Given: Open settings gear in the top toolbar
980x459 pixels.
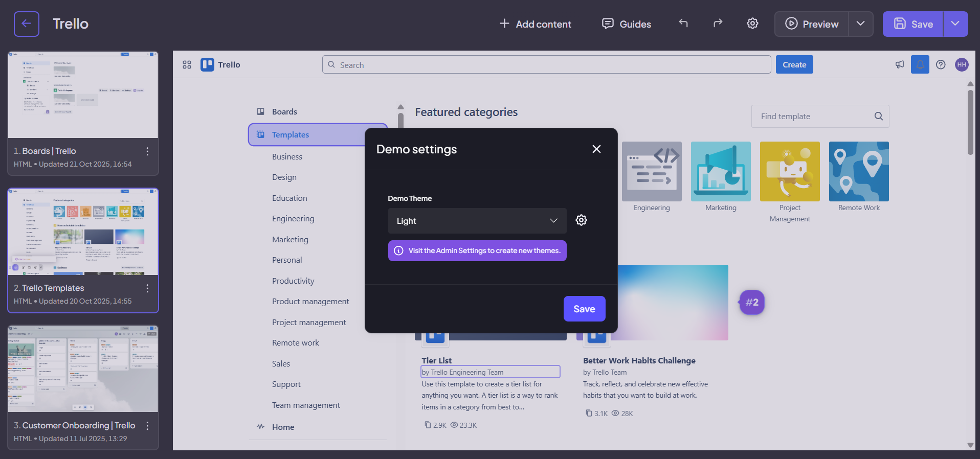Looking at the screenshot, I should click(752, 24).
